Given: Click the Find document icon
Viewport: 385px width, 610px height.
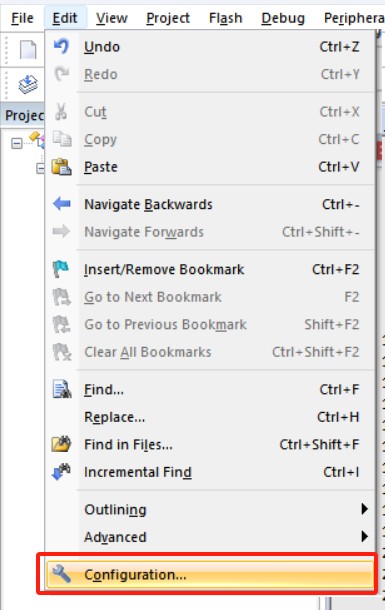Looking at the screenshot, I should point(62,389).
